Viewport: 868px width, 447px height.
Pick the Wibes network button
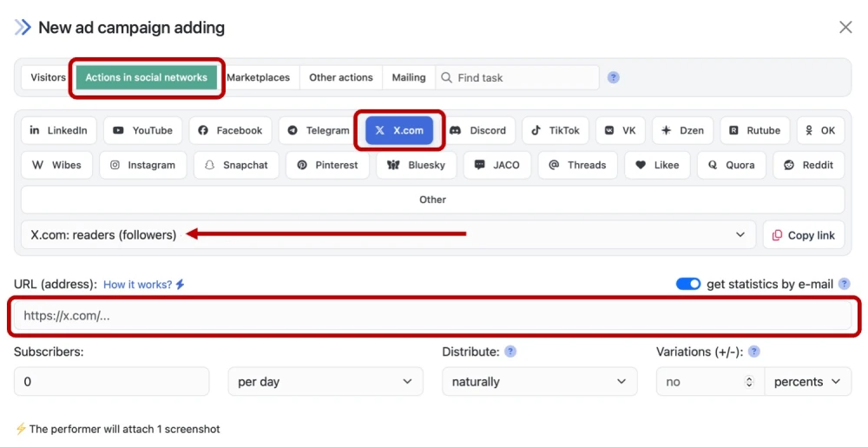pos(56,165)
